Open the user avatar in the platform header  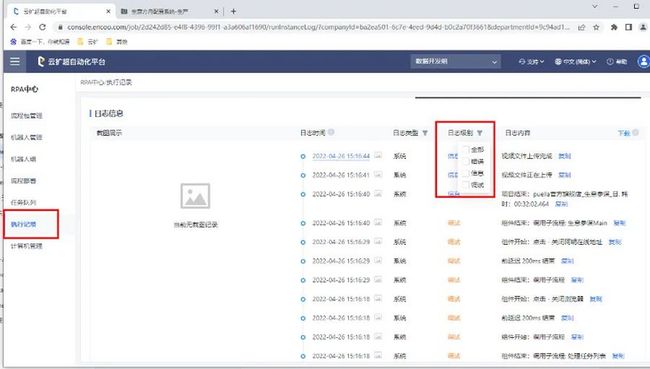click(x=644, y=61)
